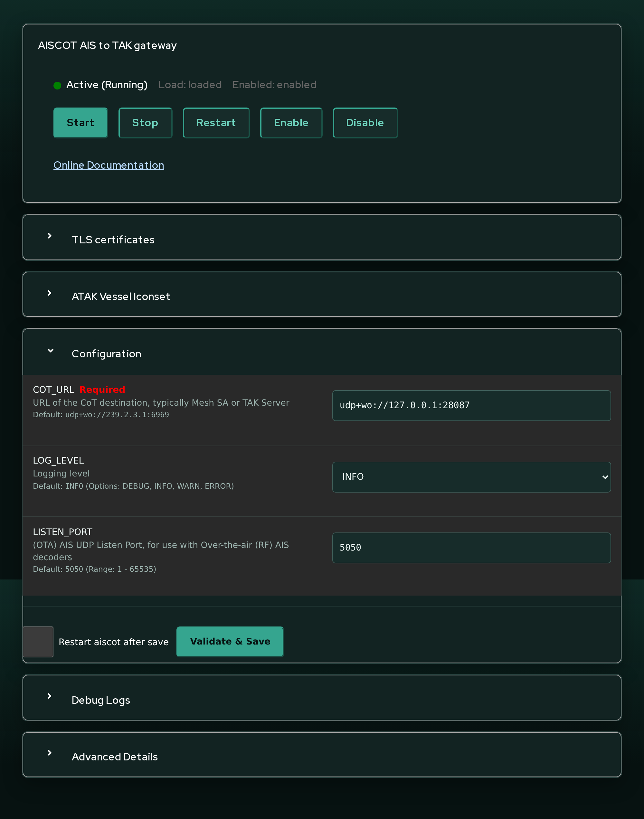Image resolution: width=644 pixels, height=819 pixels.
Task: Click the 'COT_URL' setting label
Action: coord(53,390)
